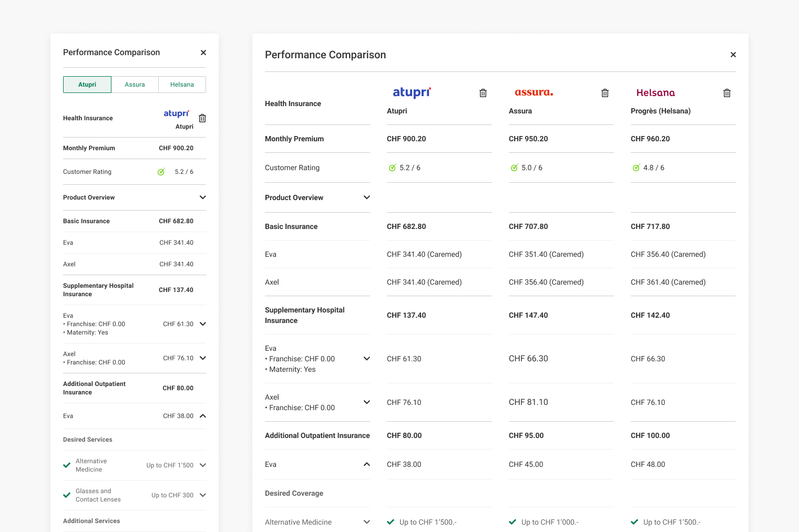The image size is (799, 532).
Task: Click the Assura logo
Action: click(534, 92)
